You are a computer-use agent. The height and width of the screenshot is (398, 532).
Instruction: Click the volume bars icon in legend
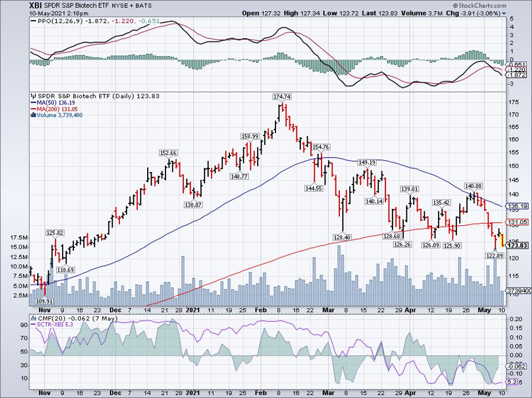coord(33,115)
